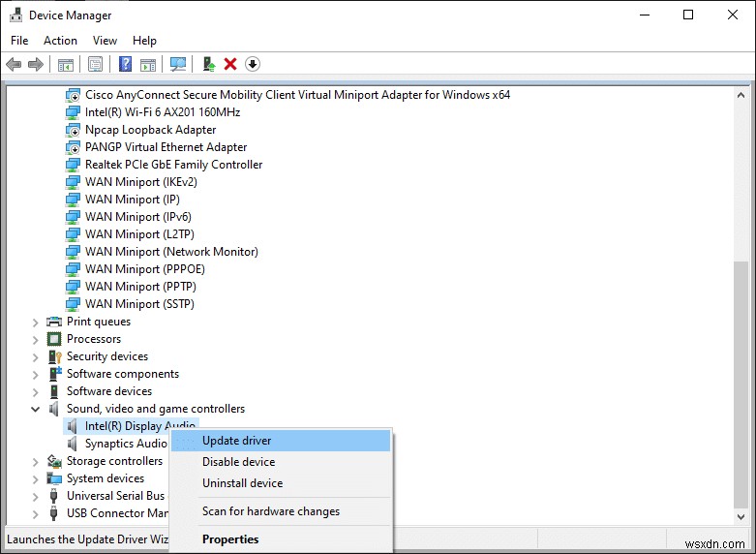Select Intel Wi-Fi 6 AX201 adapter icon
756x554 pixels.
point(73,112)
